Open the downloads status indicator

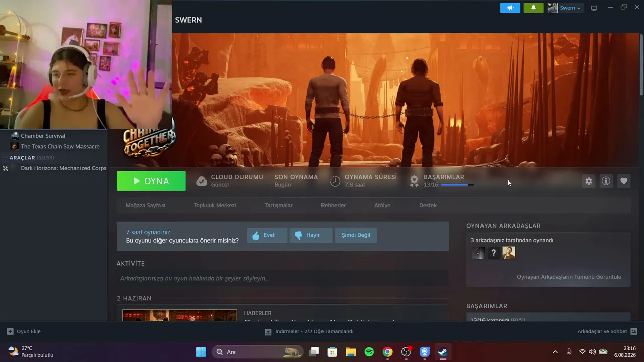pyautogui.click(x=309, y=332)
